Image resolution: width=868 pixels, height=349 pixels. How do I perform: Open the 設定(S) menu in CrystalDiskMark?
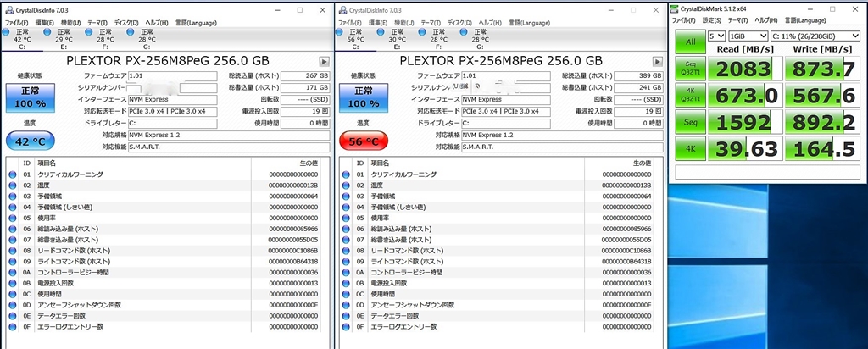pyautogui.click(x=712, y=20)
